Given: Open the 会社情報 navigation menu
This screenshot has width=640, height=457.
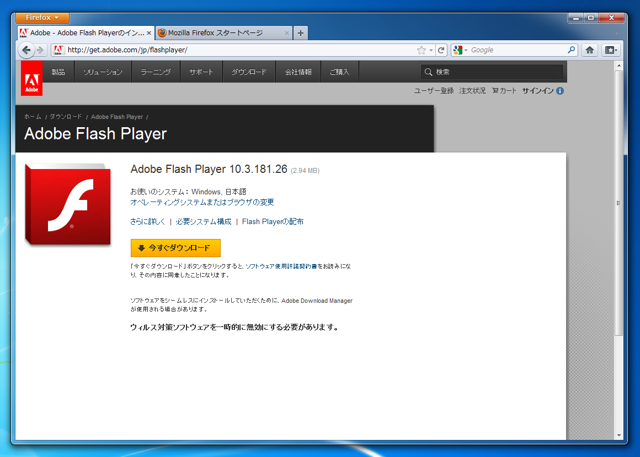Looking at the screenshot, I should (298, 72).
